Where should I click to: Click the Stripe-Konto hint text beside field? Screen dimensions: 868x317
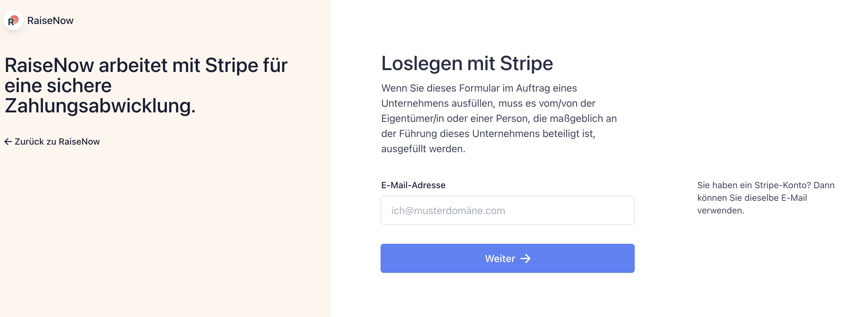(x=766, y=198)
